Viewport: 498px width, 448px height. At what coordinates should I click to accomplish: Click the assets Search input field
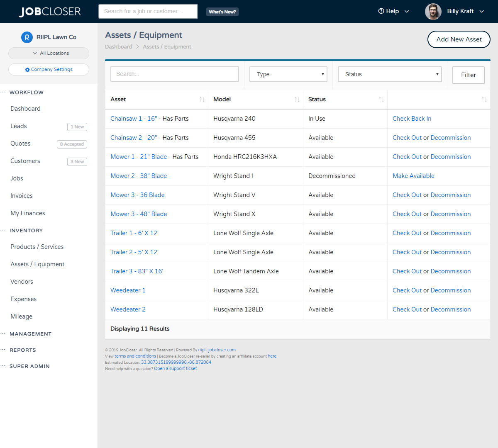[x=175, y=74]
